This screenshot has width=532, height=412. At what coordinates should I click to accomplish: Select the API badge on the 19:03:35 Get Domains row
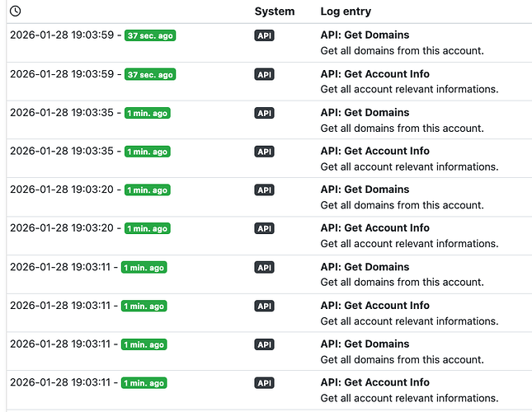point(264,113)
